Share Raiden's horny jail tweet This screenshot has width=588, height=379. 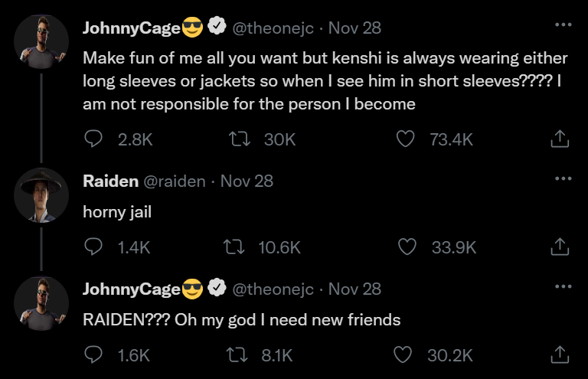560,247
